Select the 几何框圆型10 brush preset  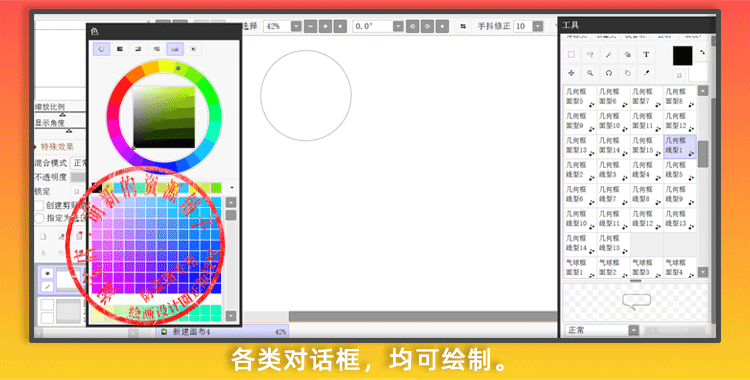[x=613, y=121]
